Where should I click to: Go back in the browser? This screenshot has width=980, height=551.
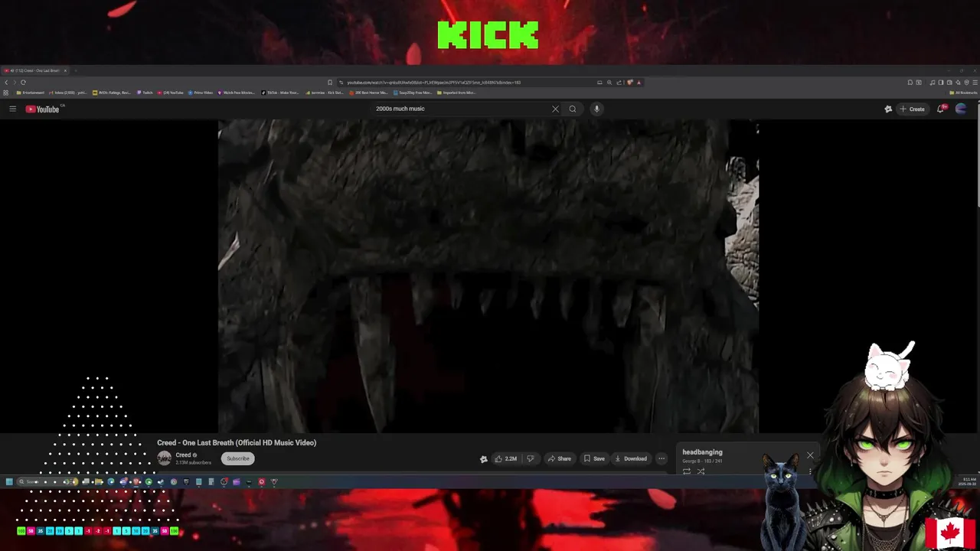6,82
